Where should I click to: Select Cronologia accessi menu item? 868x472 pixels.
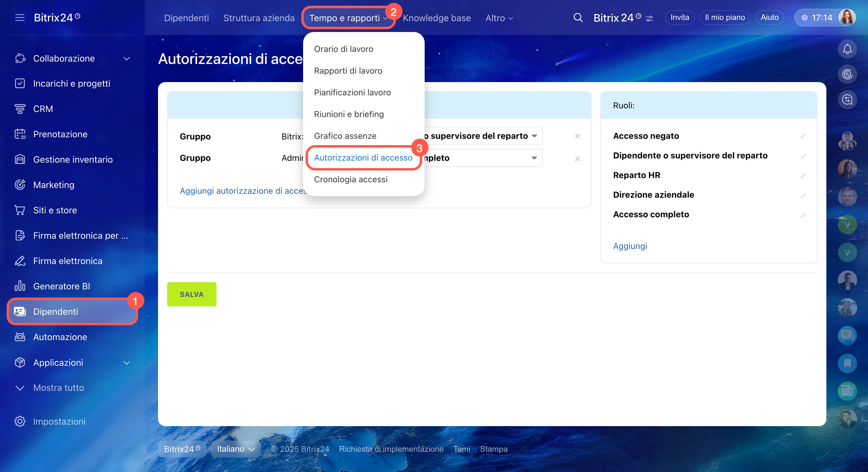(350, 179)
